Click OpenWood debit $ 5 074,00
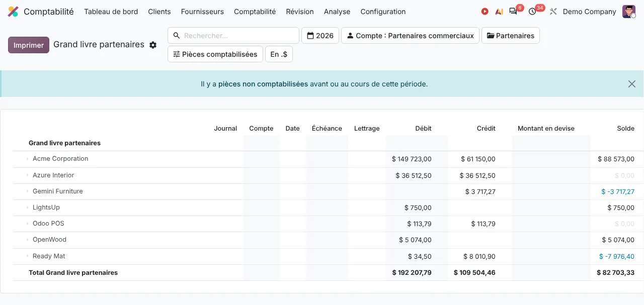The image size is (644, 305). pyautogui.click(x=415, y=240)
